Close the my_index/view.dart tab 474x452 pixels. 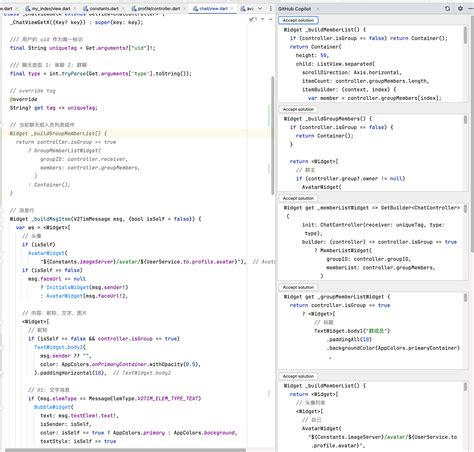pos(75,8)
